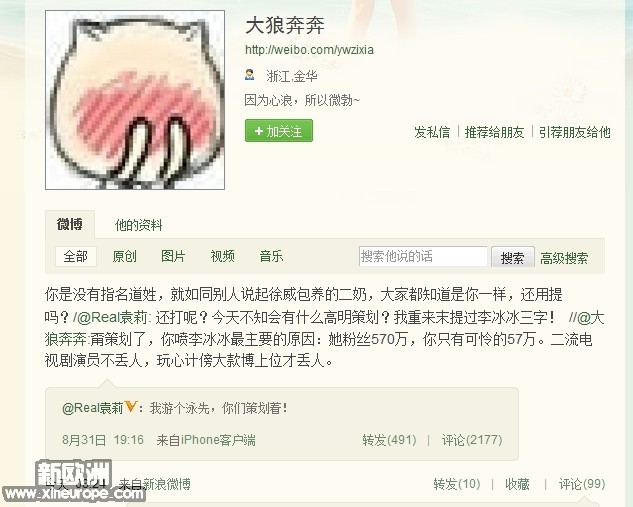Open 评论(99) comments on the post
The height and width of the screenshot is (507, 633).
[x=582, y=484]
